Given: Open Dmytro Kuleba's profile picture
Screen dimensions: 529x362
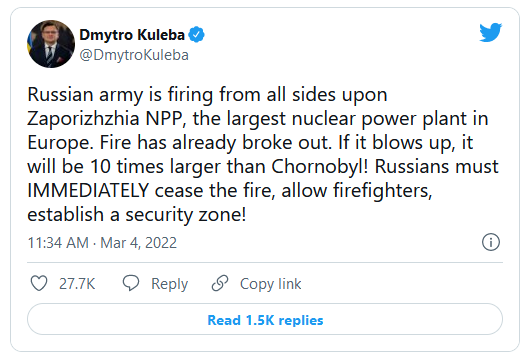Looking at the screenshot, I should [51, 44].
